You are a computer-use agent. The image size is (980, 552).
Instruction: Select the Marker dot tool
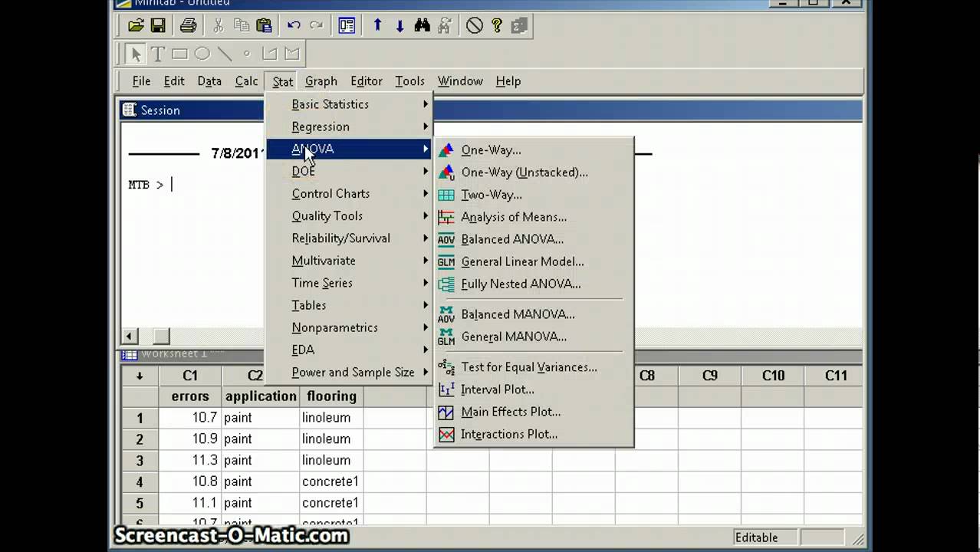tap(247, 54)
